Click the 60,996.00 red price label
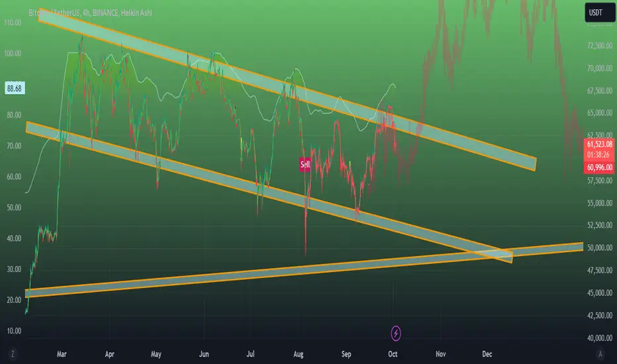Image resolution: width=617 pixels, height=364 pixels. (599, 167)
